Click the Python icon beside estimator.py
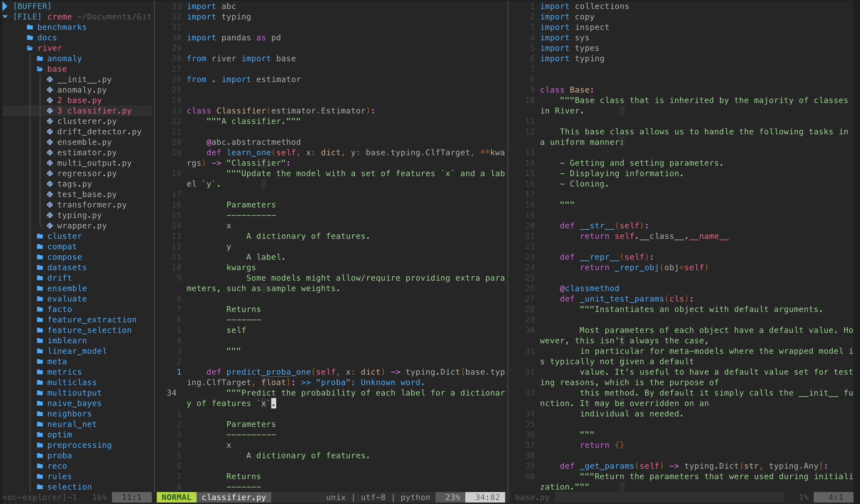The image size is (860, 504). coord(50,152)
